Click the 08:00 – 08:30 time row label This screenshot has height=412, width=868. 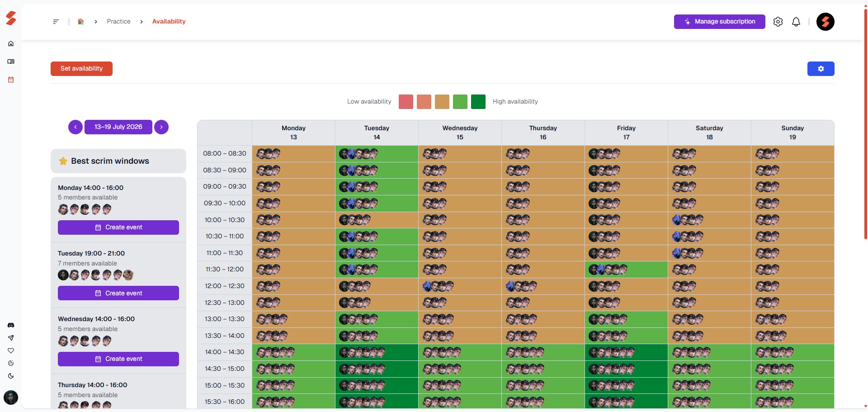click(x=225, y=154)
